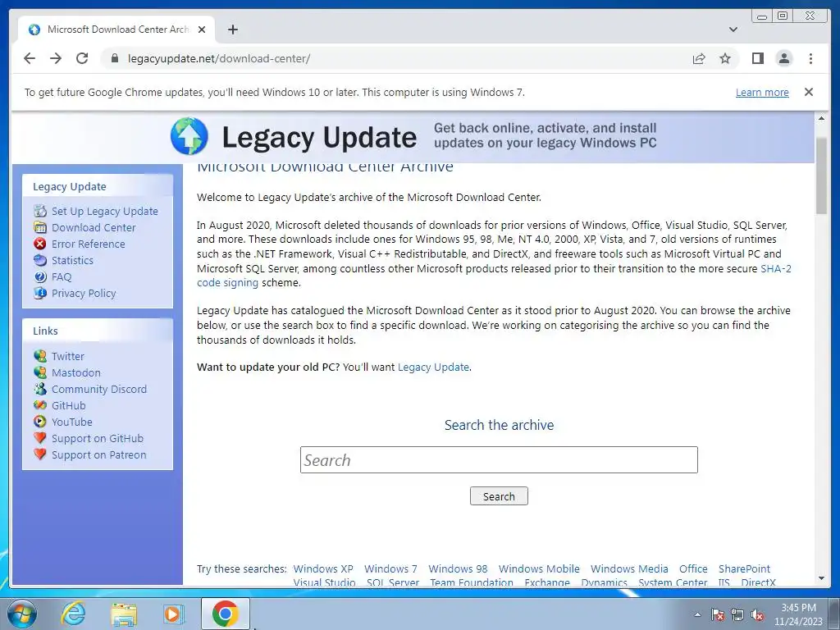Image resolution: width=840 pixels, height=630 pixels.
Task: Click the page scrollbar up arrow
Action: 821,118
